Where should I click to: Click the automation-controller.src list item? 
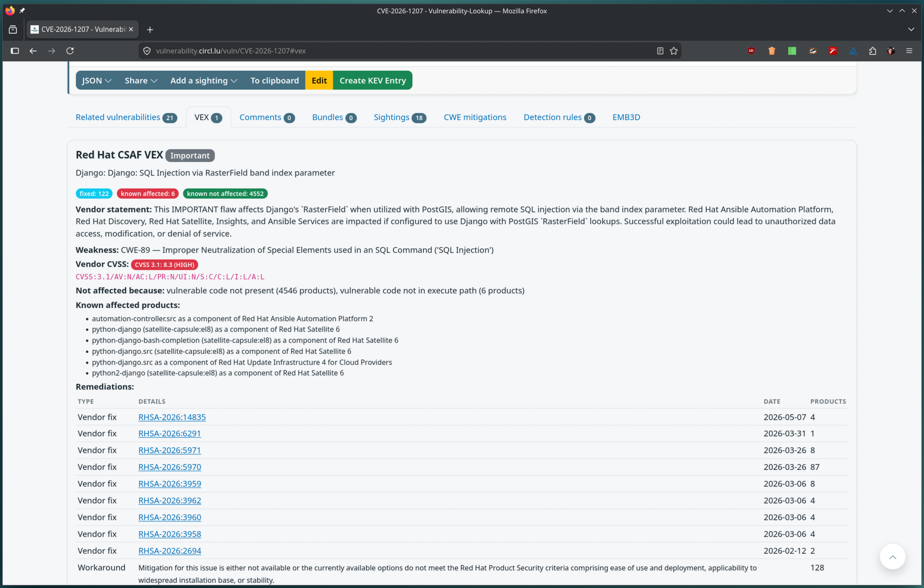click(232, 318)
